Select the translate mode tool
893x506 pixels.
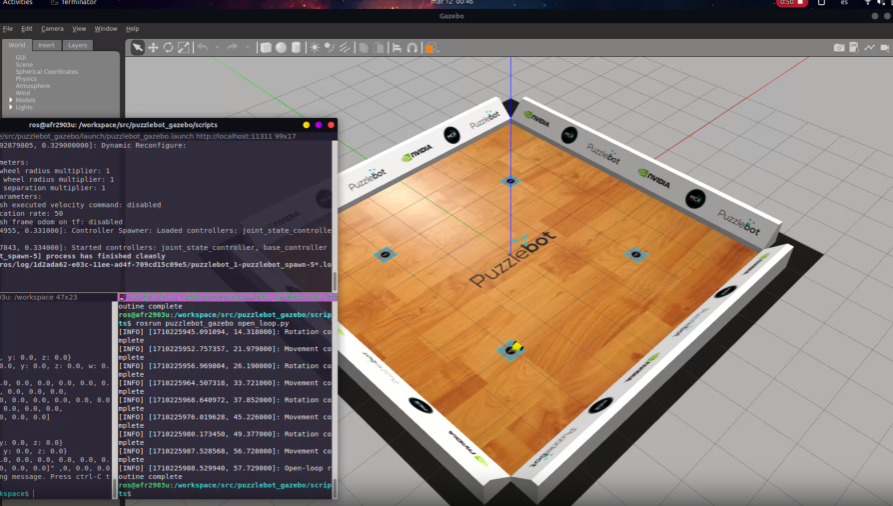(x=153, y=47)
